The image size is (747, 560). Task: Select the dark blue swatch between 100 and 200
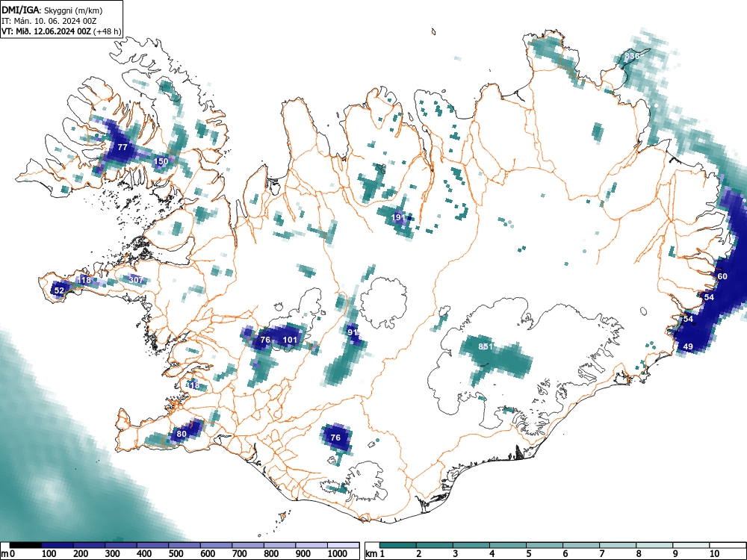[x=58, y=546]
